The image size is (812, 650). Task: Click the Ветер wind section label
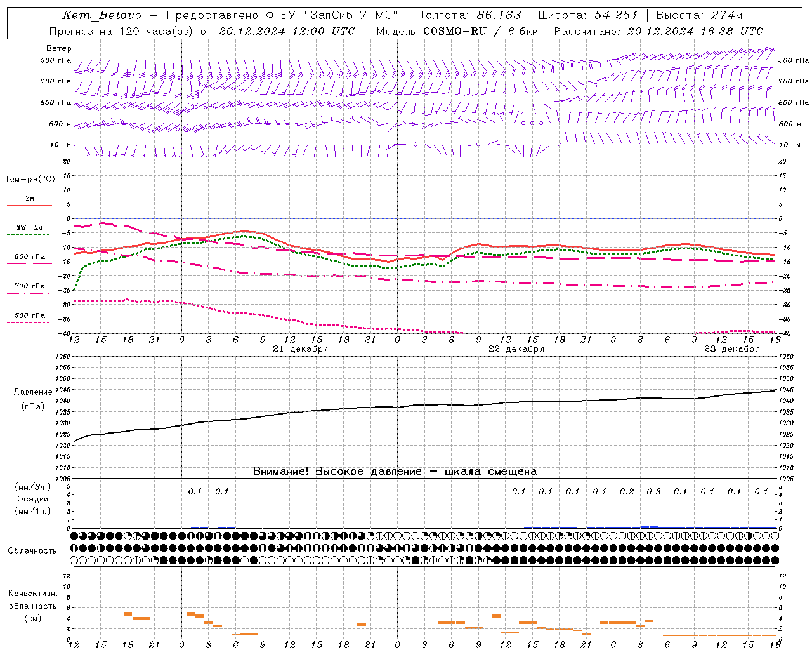(x=59, y=48)
